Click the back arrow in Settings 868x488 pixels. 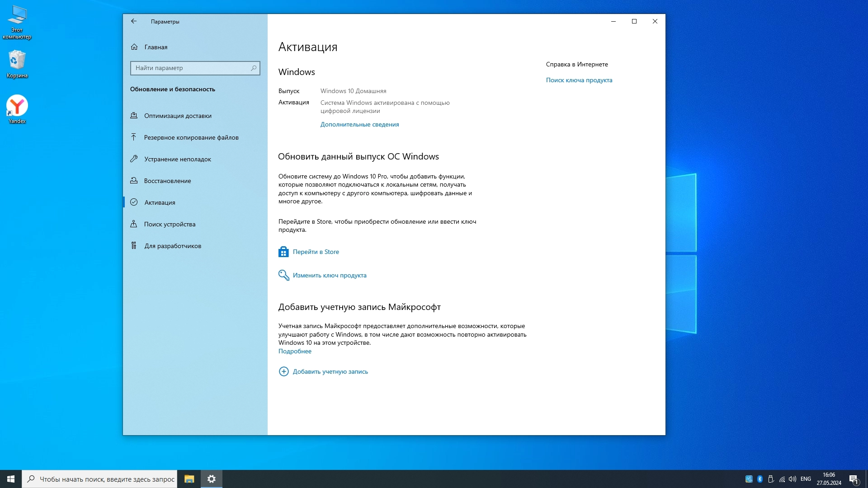coord(134,21)
